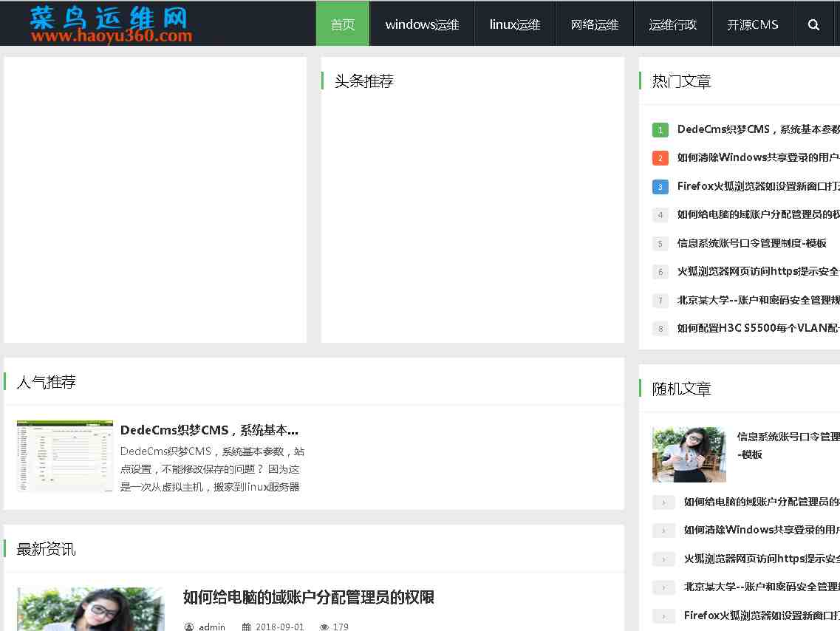This screenshot has width=840, height=631.
Task: Open the linux运维 menu item
Action: 514,24
